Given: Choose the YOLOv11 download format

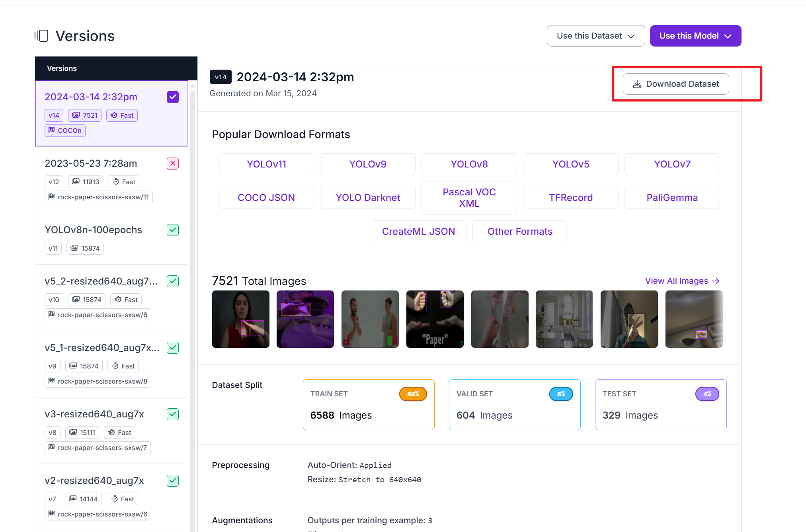Looking at the screenshot, I should [x=266, y=164].
